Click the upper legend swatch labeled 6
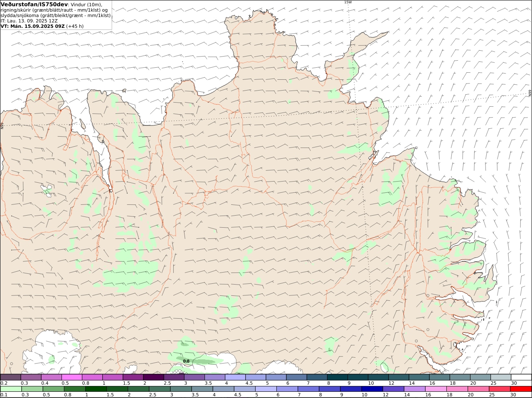The height and width of the screenshot is (398, 532). click(296, 377)
